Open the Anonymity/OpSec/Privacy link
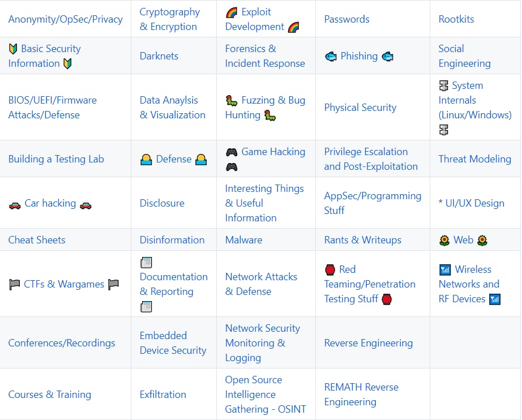This screenshot has height=420, width=522. [x=66, y=19]
